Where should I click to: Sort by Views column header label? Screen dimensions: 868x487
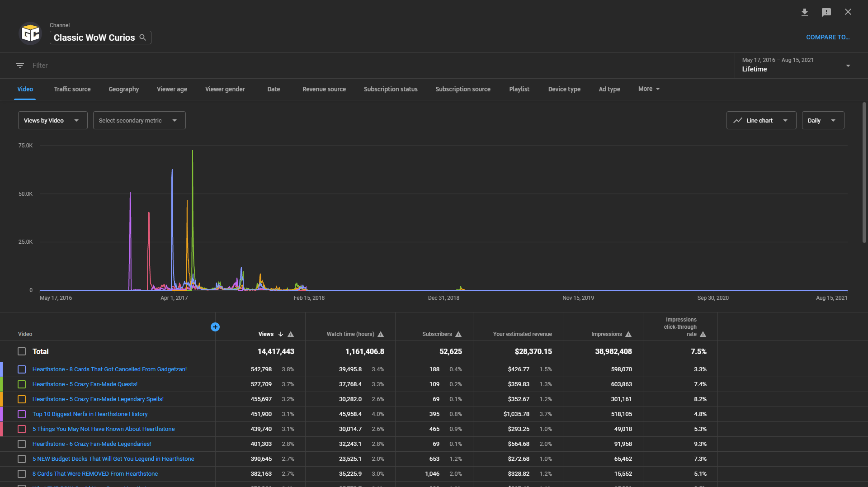266,334
